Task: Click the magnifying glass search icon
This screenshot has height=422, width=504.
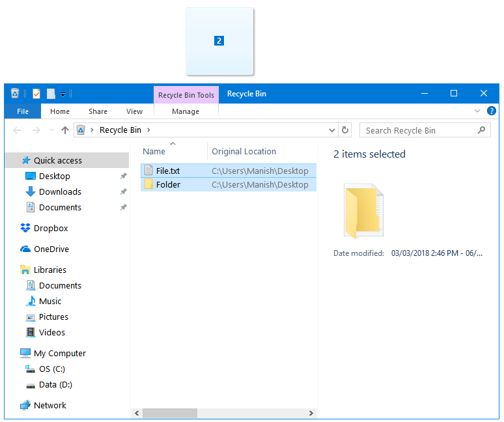Action: tap(481, 130)
